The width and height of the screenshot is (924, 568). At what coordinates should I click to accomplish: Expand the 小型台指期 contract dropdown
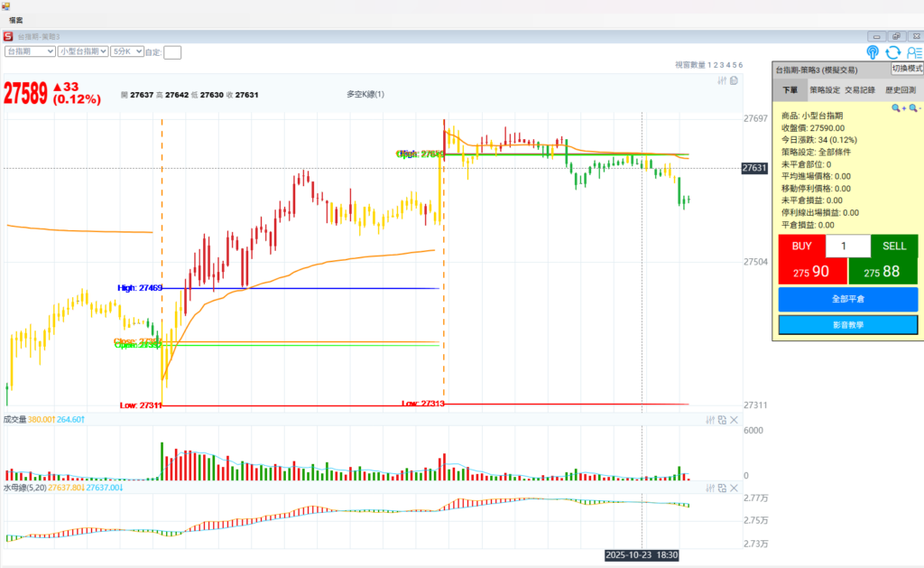[82, 51]
